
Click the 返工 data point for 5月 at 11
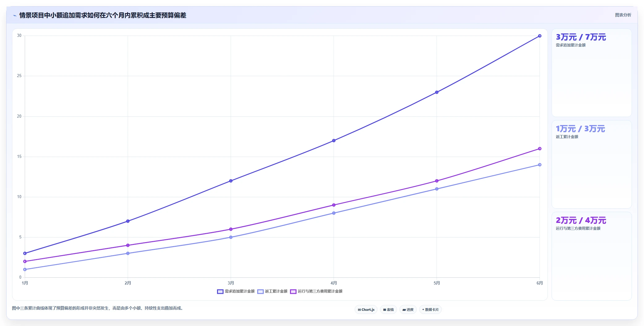coord(437,189)
